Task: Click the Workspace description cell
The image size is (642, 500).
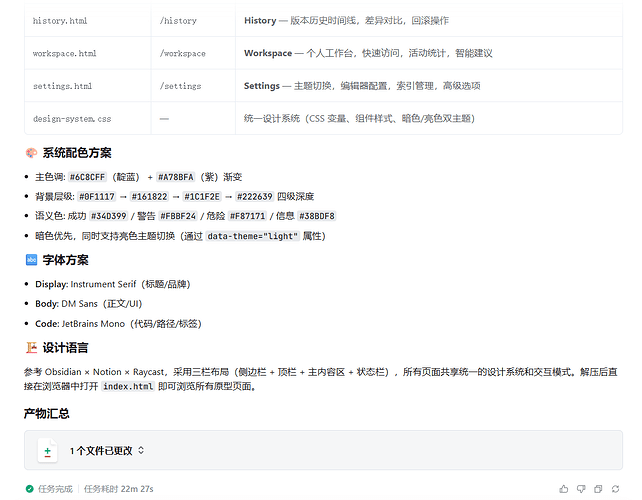Action: click(429, 53)
